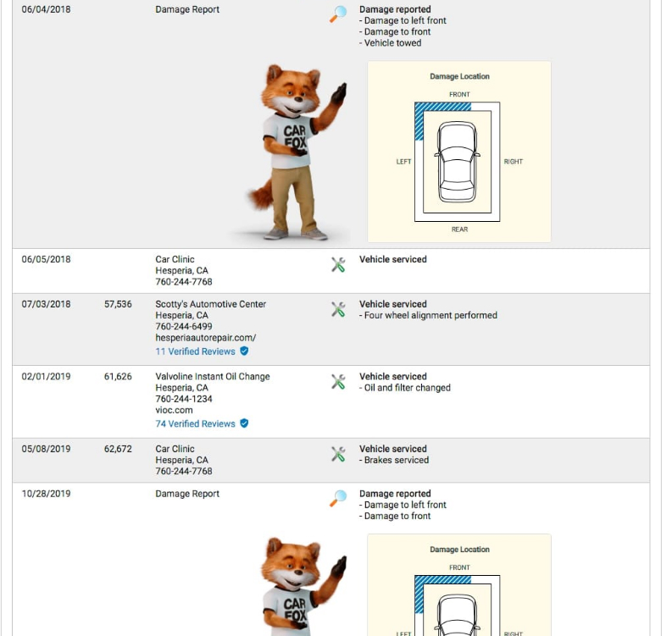Click verified badge next to 74 Verified Reviews
Viewport: 672px width, 636px height.
click(x=244, y=423)
